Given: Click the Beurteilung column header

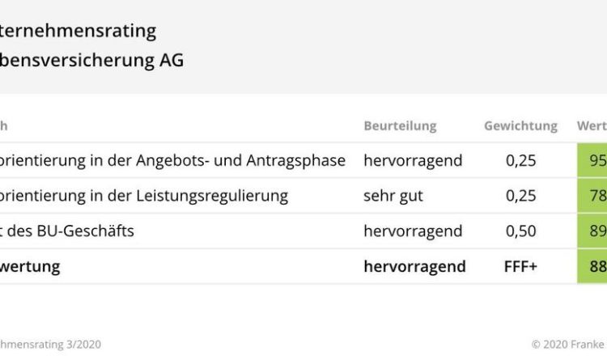Looking at the screenshot, I should click(x=400, y=125).
